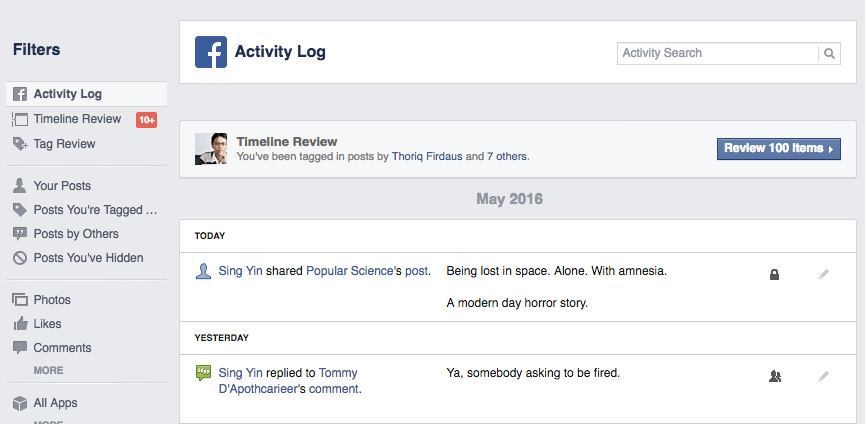This screenshot has height=424, width=865.
Task: Show the Photos filter
Action: (52, 300)
